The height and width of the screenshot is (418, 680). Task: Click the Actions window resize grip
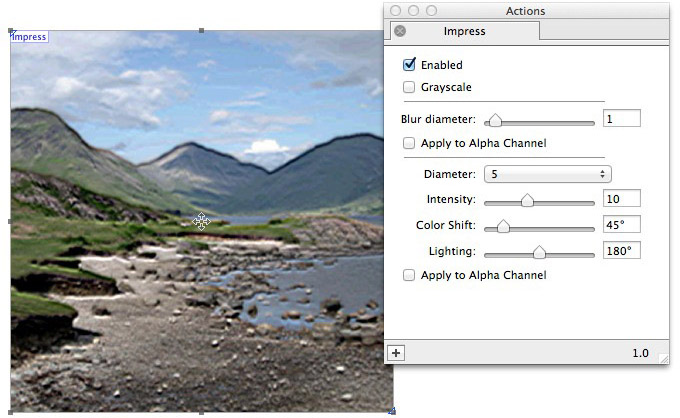tap(664, 358)
